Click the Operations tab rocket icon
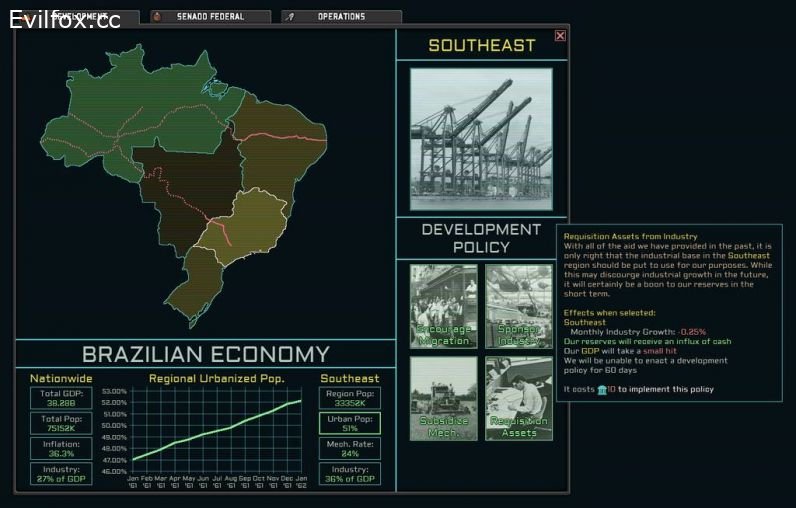 290,17
